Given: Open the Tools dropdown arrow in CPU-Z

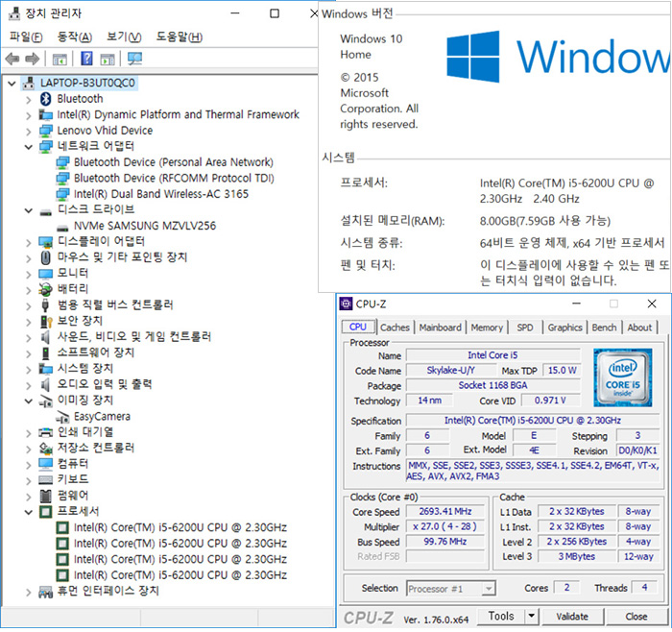Looking at the screenshot, I should 532,616.
